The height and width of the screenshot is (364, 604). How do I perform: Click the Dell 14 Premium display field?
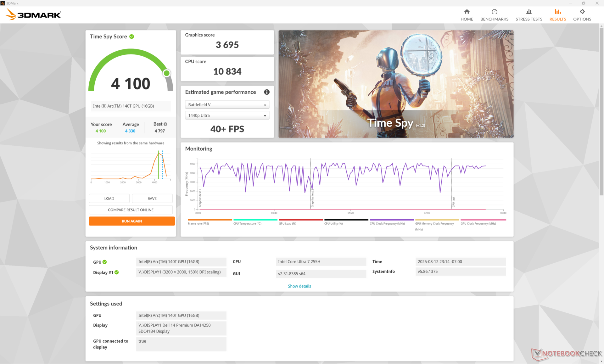point(181,328)
